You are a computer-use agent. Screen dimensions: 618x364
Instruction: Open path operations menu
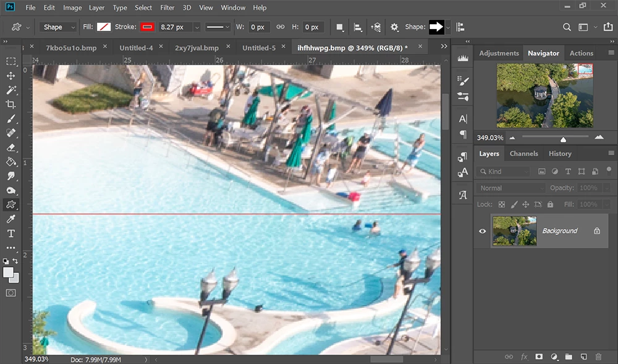[339, 27]
